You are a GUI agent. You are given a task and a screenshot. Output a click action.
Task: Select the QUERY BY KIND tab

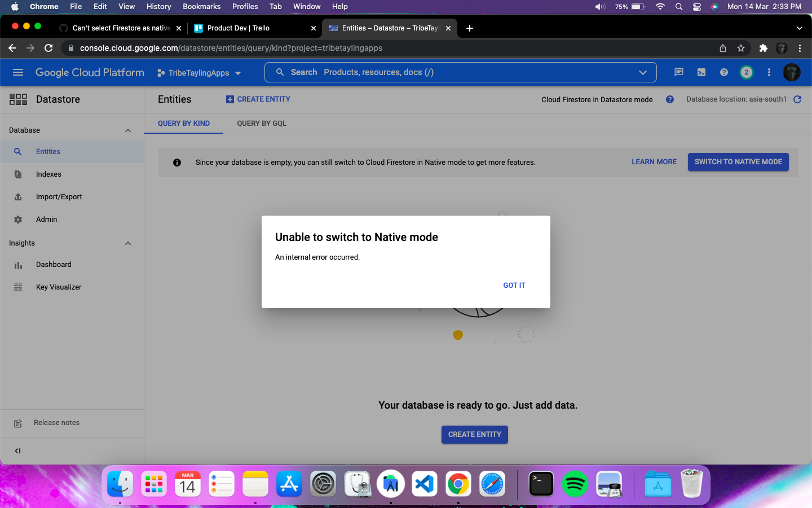click(184, 123)
